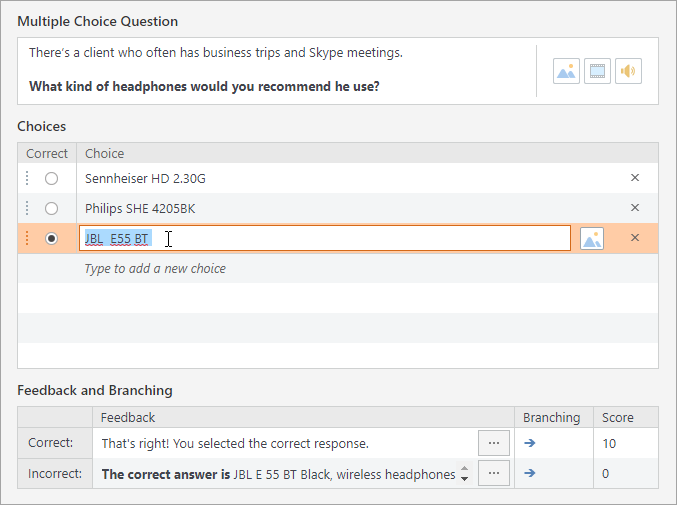
Task: Open branching options for Correct feedback
Action: [530, 443]
